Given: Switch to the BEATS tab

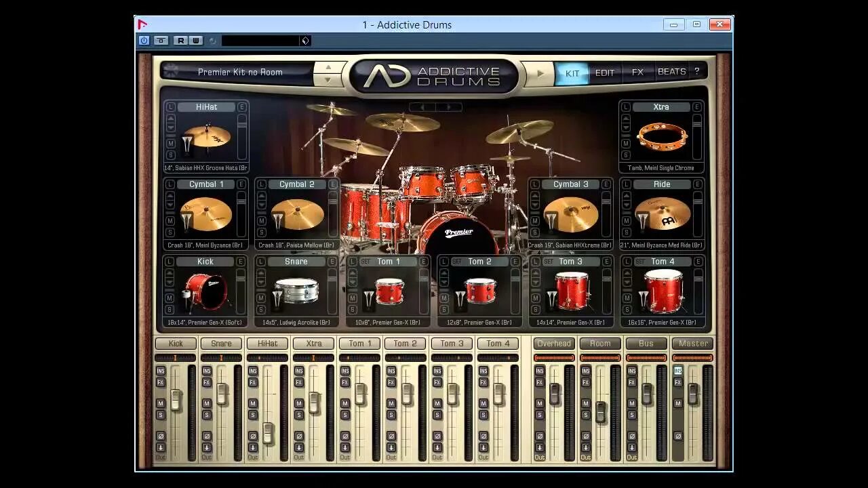Looking at the screenshot, I should (x=671, y=71).
